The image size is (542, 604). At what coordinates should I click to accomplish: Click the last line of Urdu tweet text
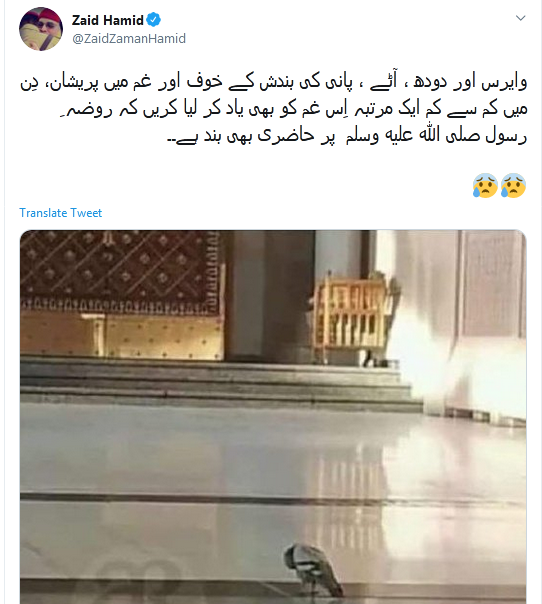[x=347, y=136]
